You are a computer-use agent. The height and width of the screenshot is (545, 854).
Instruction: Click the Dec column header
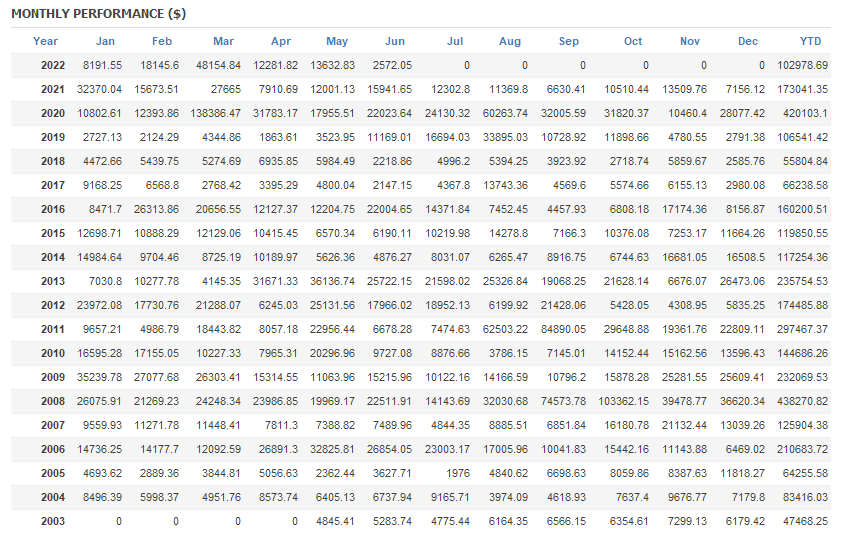(x=748, y=41)
